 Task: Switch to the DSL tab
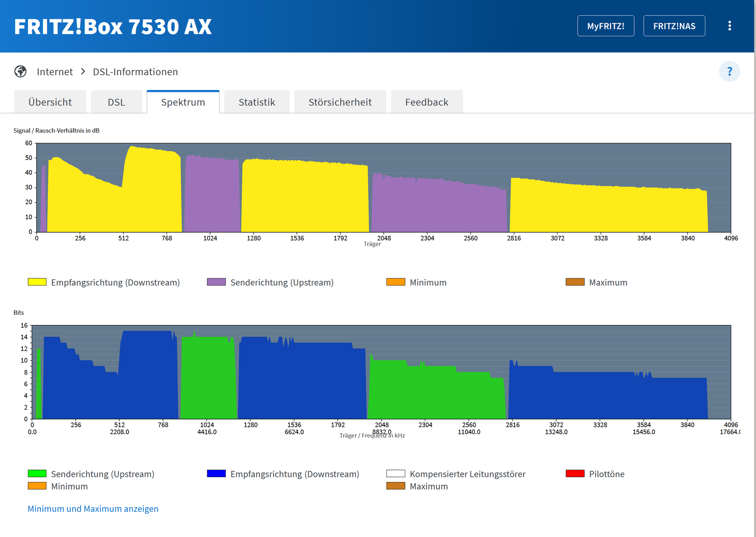pos(116,102)
